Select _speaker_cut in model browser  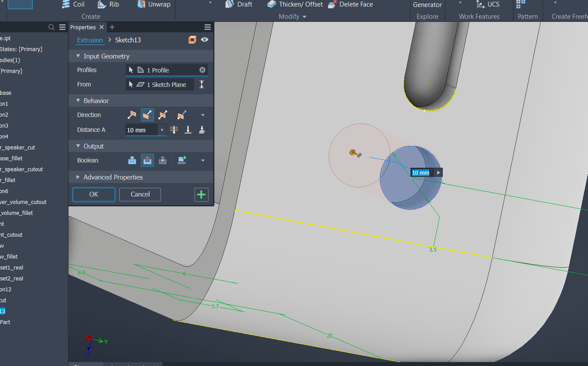click(17, 147)
